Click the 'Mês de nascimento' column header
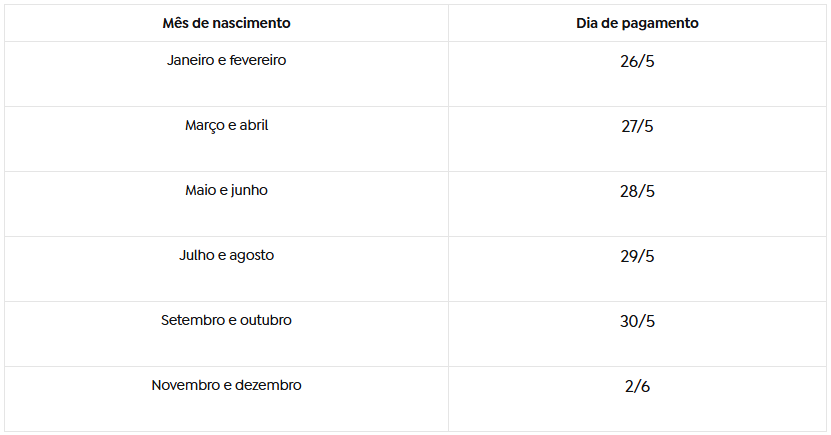831x435 pixels. tap(226, 23)
